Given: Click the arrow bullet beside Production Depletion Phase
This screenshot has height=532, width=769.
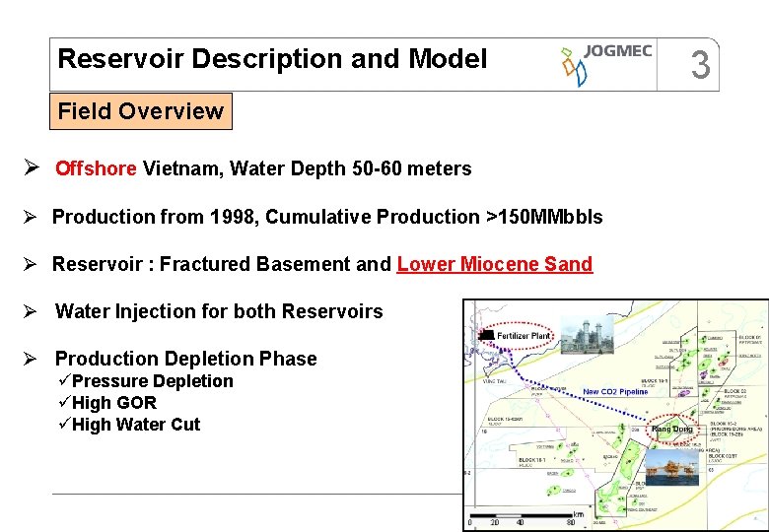Looking at the screenshot, I should point(30,359).
